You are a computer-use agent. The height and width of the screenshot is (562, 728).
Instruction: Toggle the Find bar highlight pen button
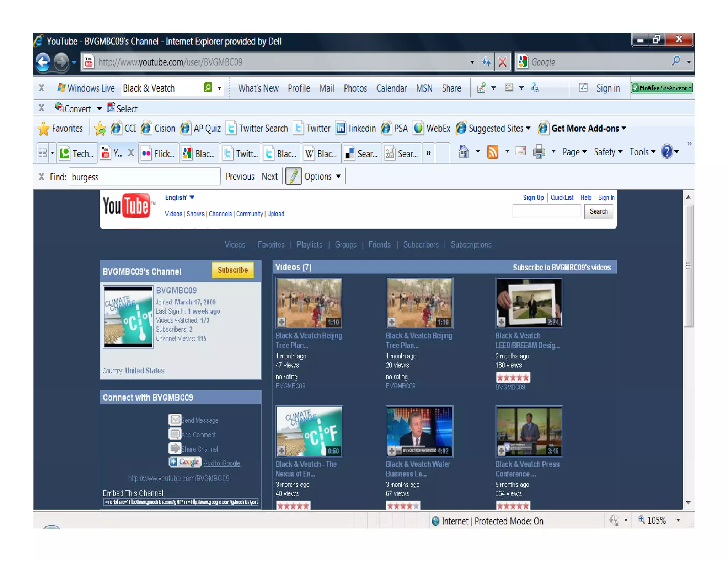click(x=293, y=176)
